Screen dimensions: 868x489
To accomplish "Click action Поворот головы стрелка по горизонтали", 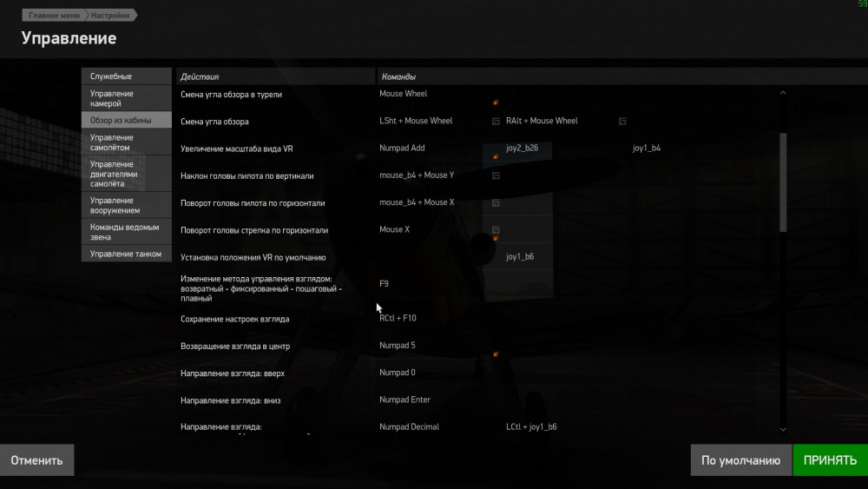I will coord(254,230).
